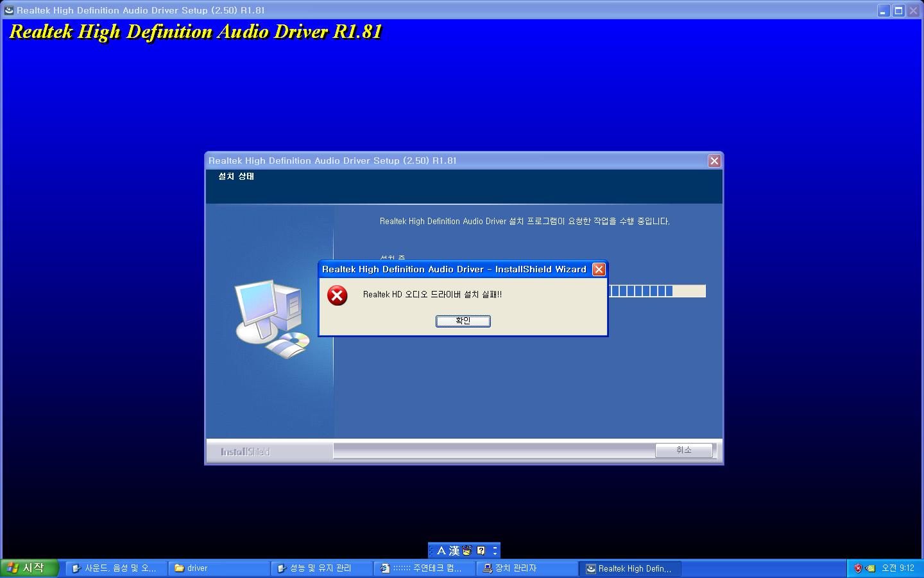
Task: Click the language bar help icon
Action: (481, 551)
